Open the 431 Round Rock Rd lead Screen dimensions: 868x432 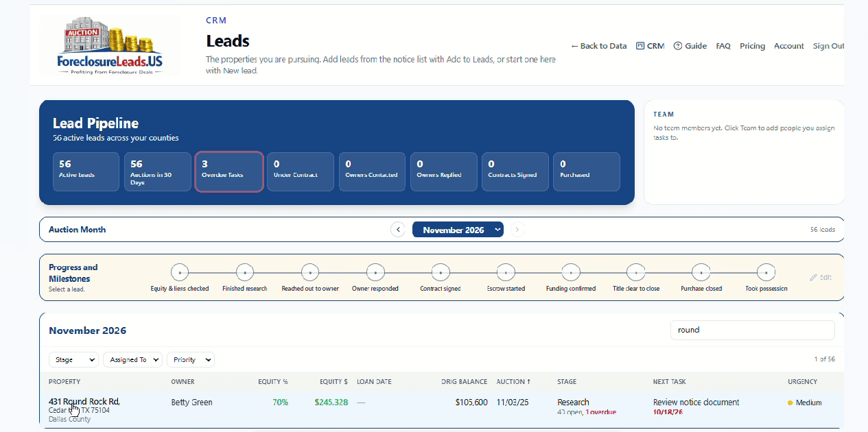point(84,402)
